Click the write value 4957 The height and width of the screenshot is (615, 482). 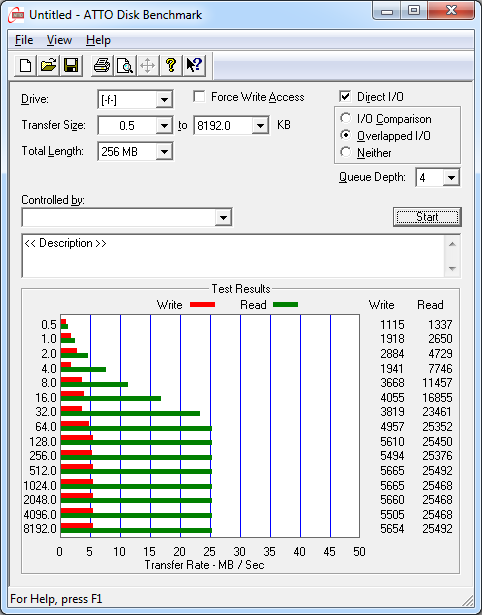click(392, 426)
